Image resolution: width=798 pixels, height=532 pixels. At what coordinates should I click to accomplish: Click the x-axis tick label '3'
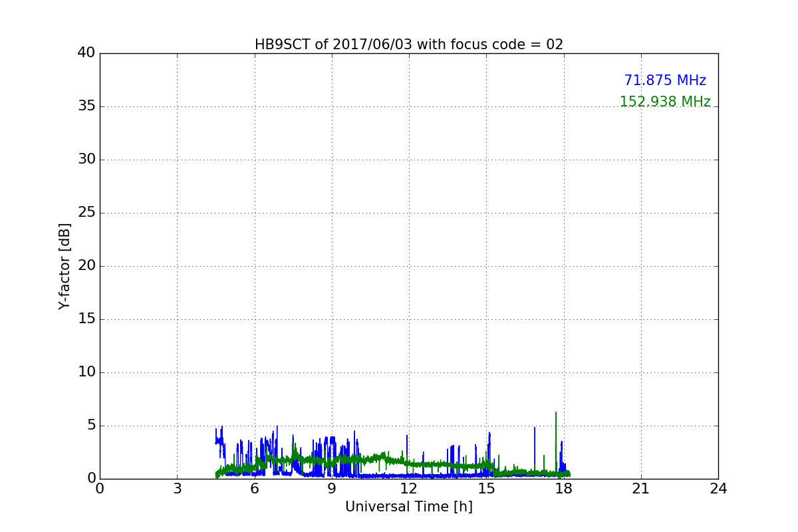pyautogui.click(x=177, y=488)
